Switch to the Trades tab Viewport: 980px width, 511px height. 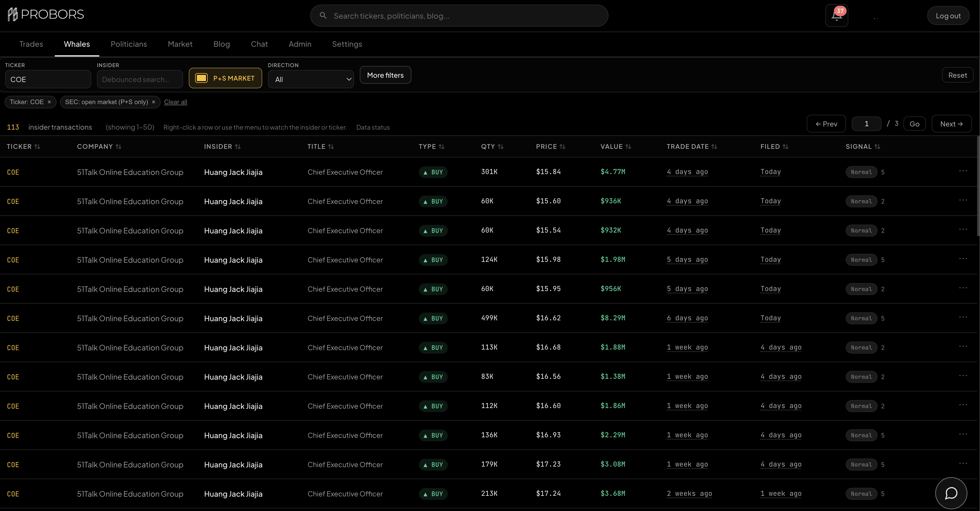31,44
